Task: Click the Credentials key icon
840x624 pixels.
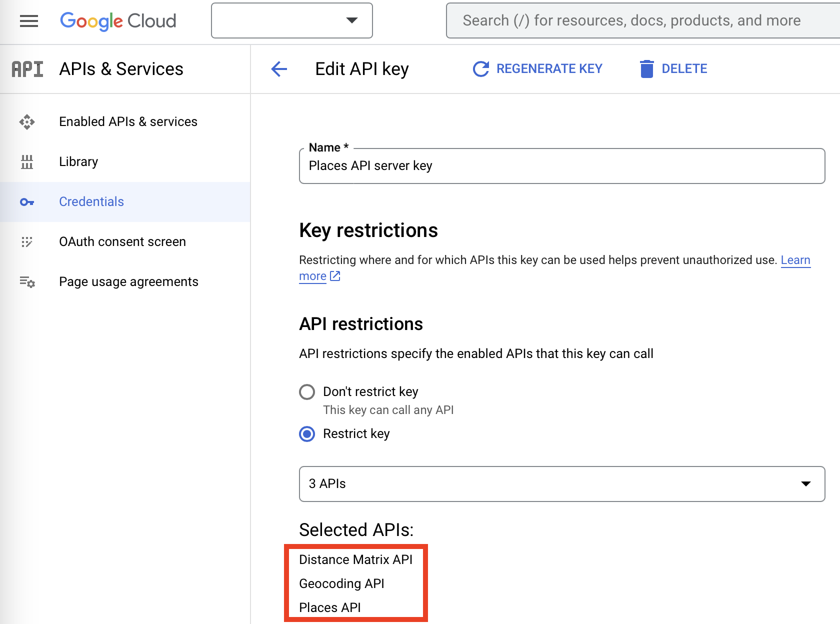Action: click(27, 201)
